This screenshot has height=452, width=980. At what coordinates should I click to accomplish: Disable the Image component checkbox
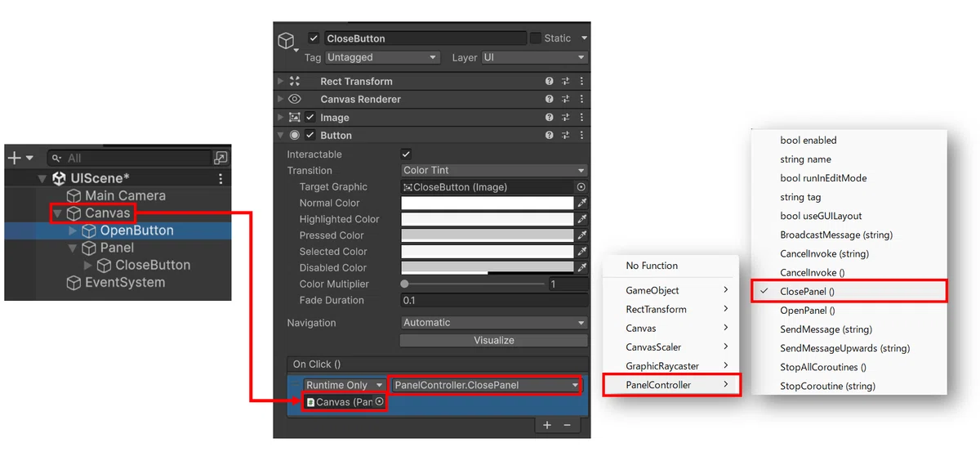tap(310, 118)
